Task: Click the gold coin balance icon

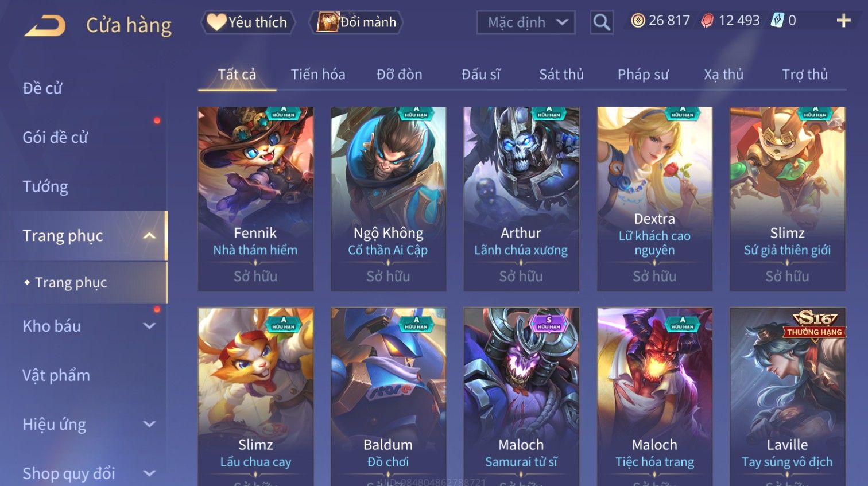Action: 638,21
